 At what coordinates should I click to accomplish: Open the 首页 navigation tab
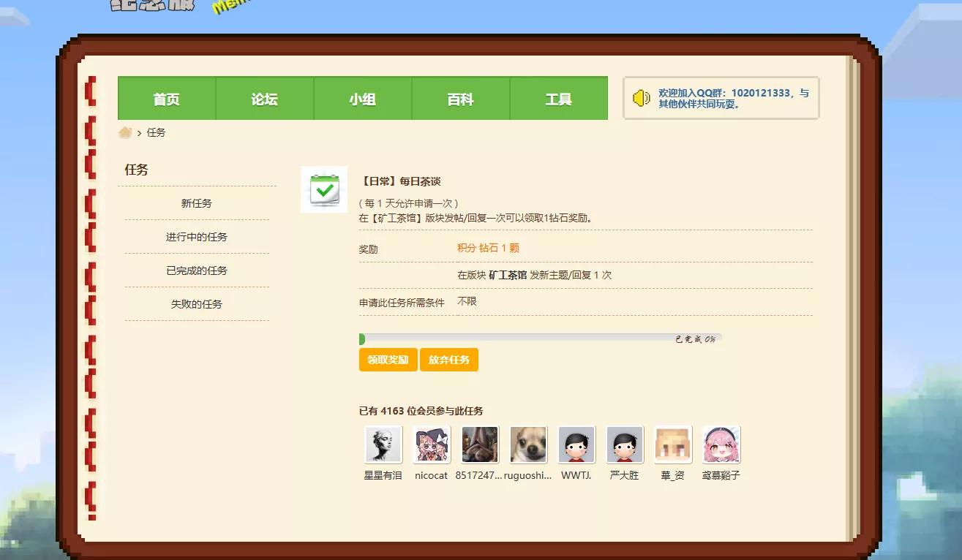(x=167, y=99)
